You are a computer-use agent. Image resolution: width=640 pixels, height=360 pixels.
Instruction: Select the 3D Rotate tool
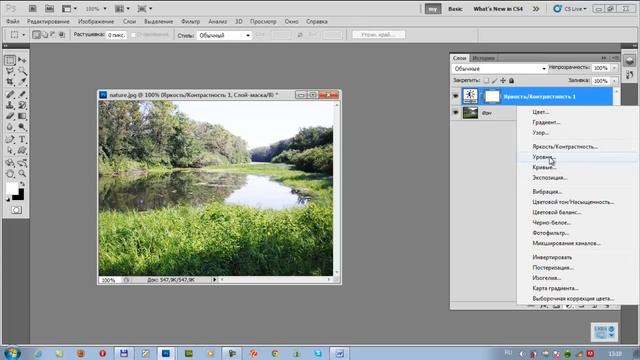pyautogui.click(x=10, y=163)
